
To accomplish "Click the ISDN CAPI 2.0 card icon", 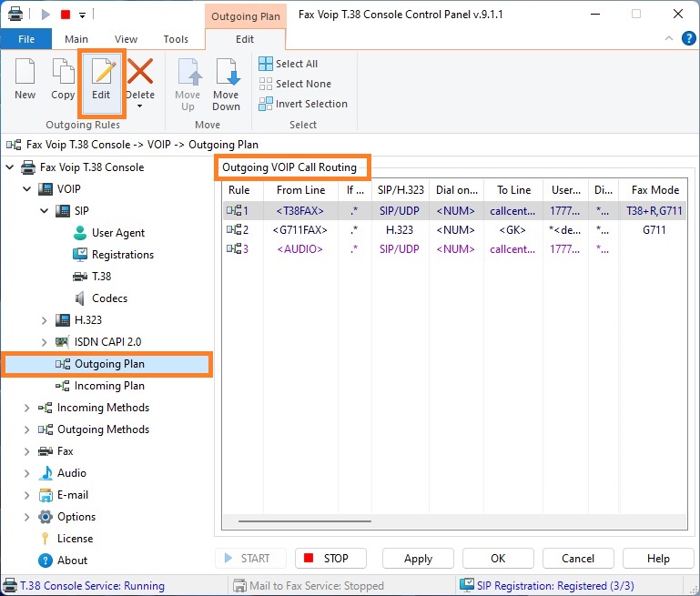I will tap(63, 342).
